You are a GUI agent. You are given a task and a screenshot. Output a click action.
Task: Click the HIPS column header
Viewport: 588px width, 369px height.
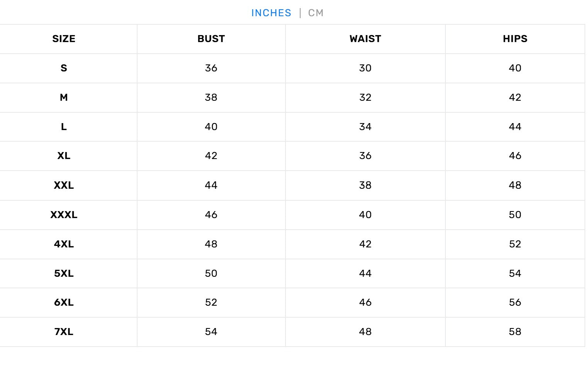[x=515, y=39]
